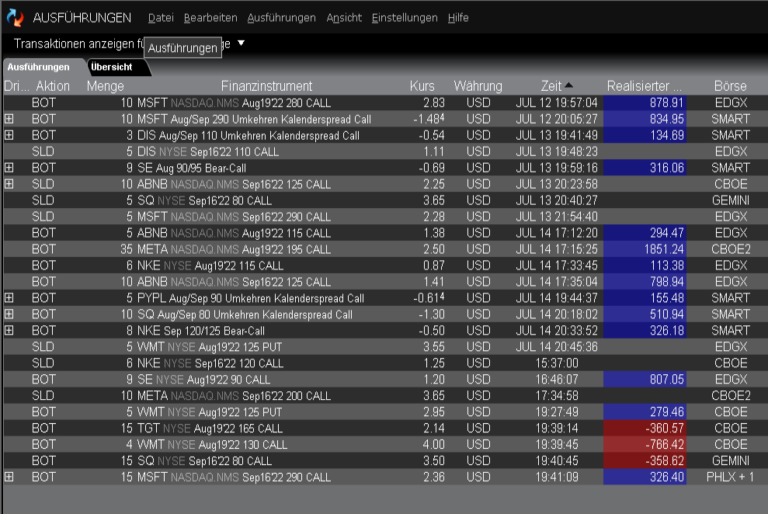Click the plus icon on PYPL Aug/Sep 90 row
Image resolution: width=768 pixels, height=514 pixels.
click(x=9, y=298)
